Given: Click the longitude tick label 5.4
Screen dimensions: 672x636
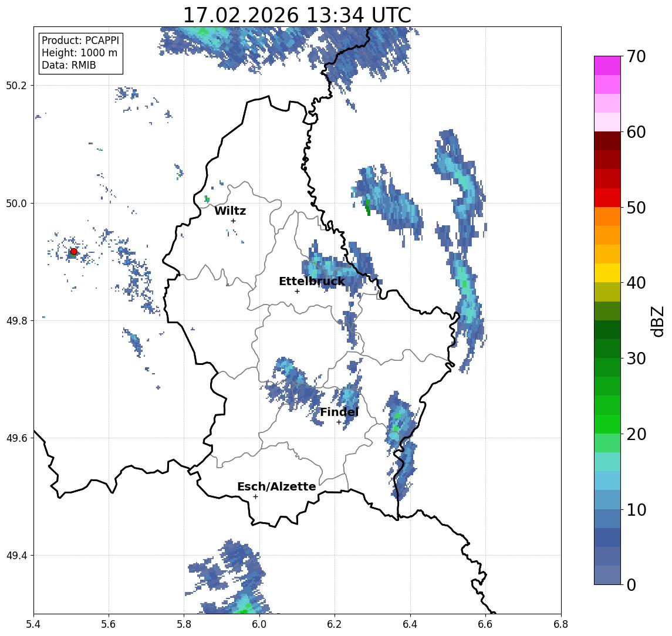Looking at the screenshot, I should [33, 624].
